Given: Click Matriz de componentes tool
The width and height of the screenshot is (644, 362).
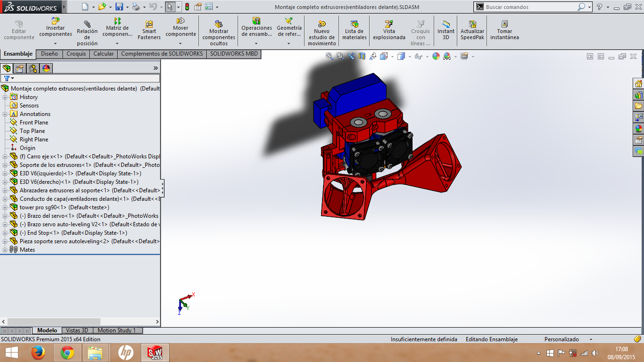Looking at the screenshot, I should pyautogui.click(x=117, y=27).
